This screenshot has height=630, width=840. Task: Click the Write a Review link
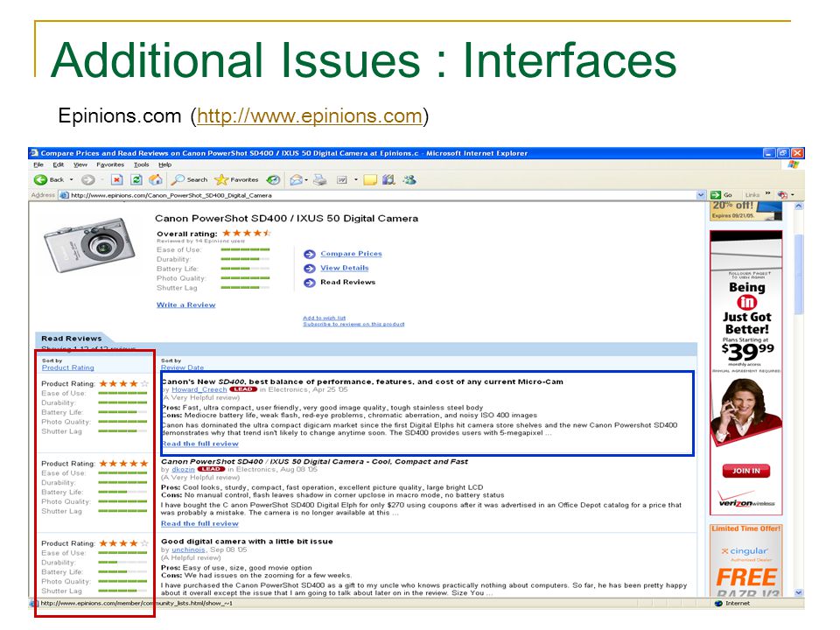click(x=185, y=304)
